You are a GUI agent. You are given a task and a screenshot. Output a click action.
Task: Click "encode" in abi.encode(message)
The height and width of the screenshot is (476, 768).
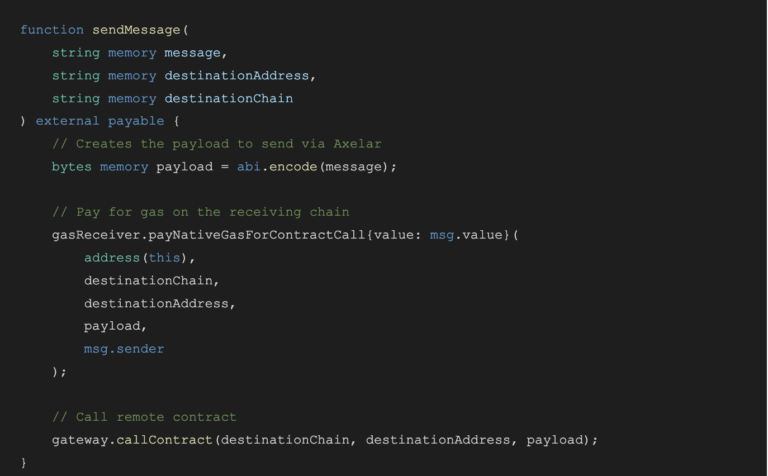[x=293, y=167]
